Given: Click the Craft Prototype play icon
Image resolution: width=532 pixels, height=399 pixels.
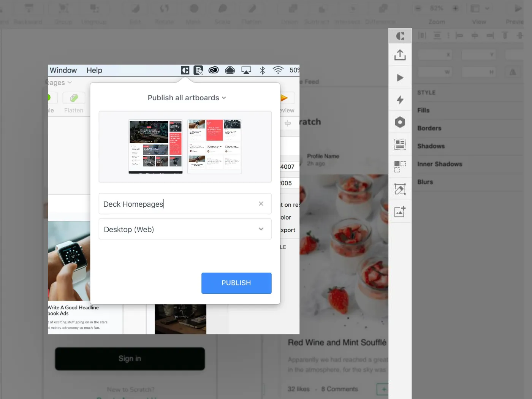Looking at the screenshot, I should 400,78.
